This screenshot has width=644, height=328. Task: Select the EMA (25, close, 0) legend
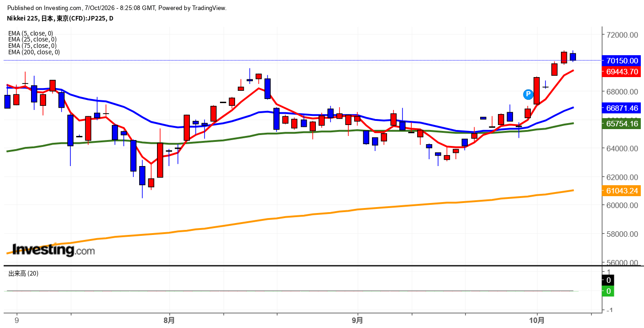click(32, 40)
